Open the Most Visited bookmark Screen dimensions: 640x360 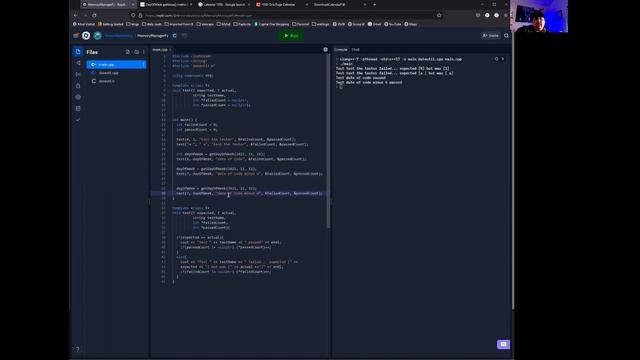pos(84,24)
